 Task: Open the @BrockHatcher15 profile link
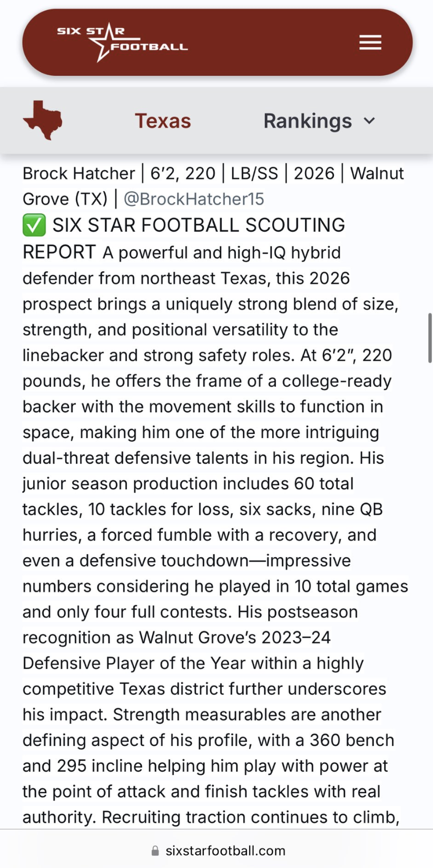pyautogui.click(x=193, y=199)
